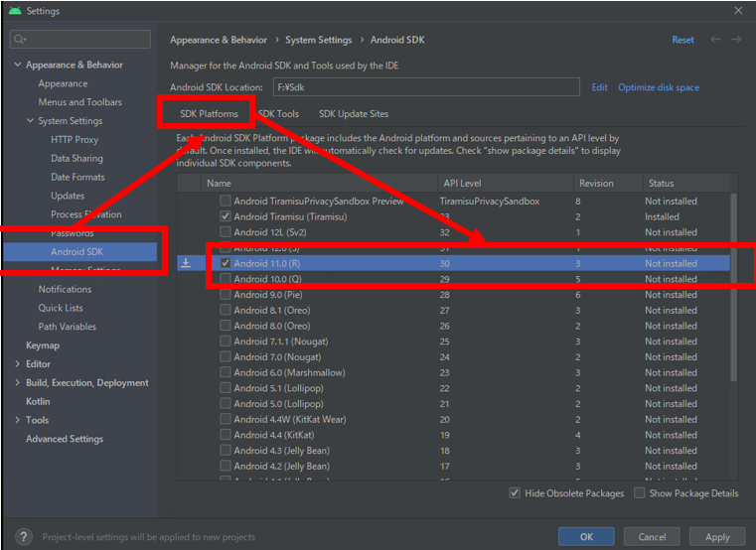
Task: Check the Android 10.0 (Q) checkbox
Action: 226,279
